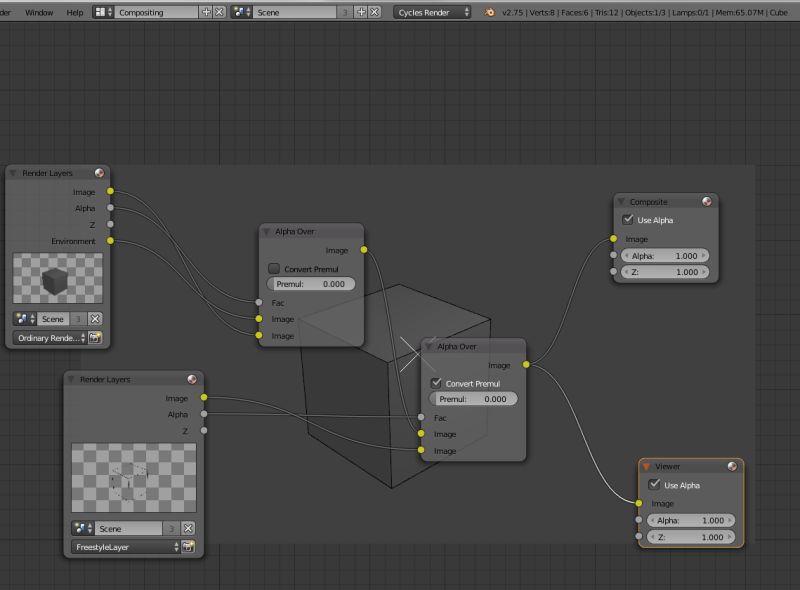
Task: Disable Convert Premul in the lower Alpha Over node
Action: tap(438, 383)
